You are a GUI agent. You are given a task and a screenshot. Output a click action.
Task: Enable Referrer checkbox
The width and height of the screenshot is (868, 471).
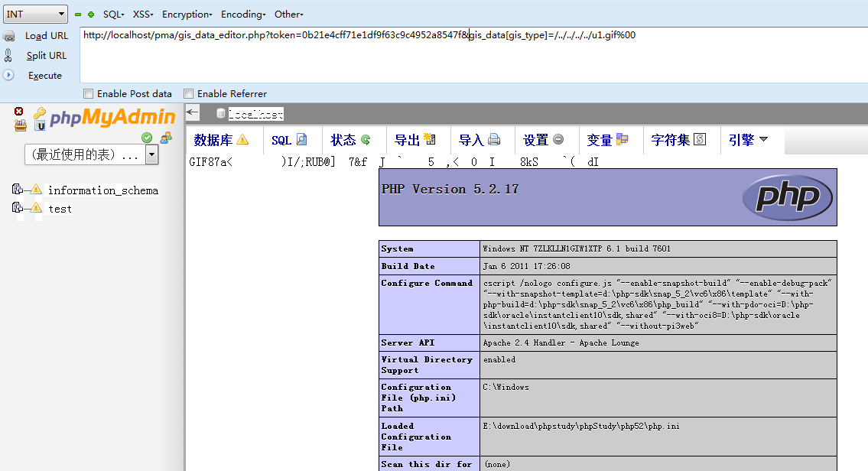click(188, 93)
